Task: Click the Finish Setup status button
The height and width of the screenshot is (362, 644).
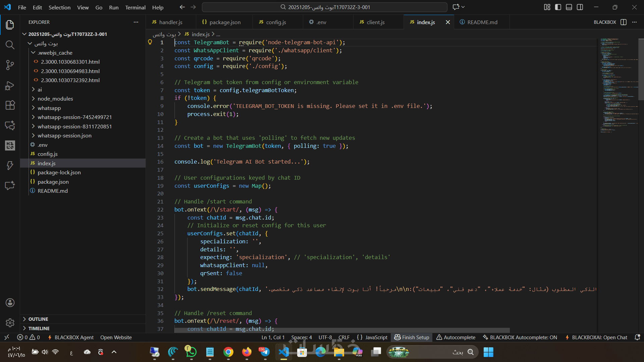Action: tap(412, 338)
